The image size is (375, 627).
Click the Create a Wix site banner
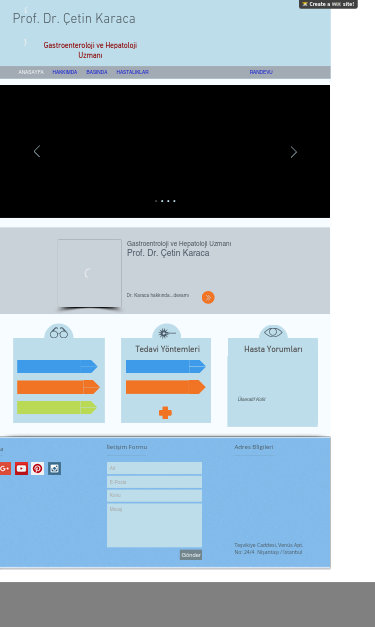328,4
